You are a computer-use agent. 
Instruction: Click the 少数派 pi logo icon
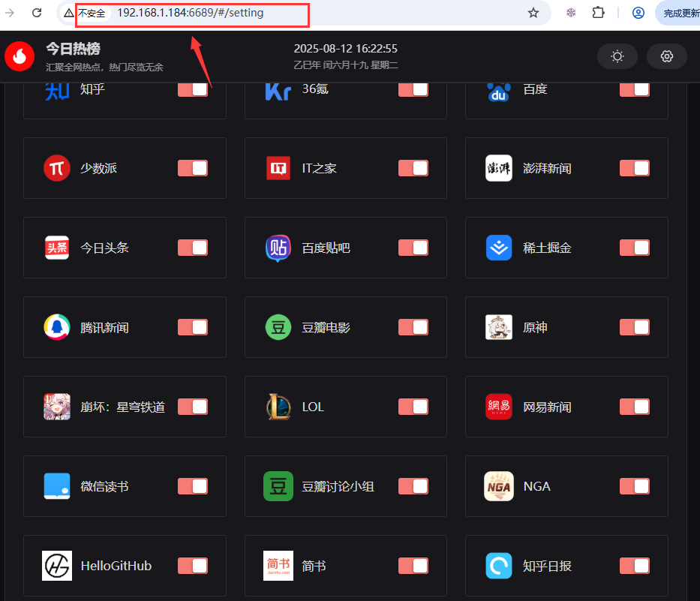click(x=57, y=168)
